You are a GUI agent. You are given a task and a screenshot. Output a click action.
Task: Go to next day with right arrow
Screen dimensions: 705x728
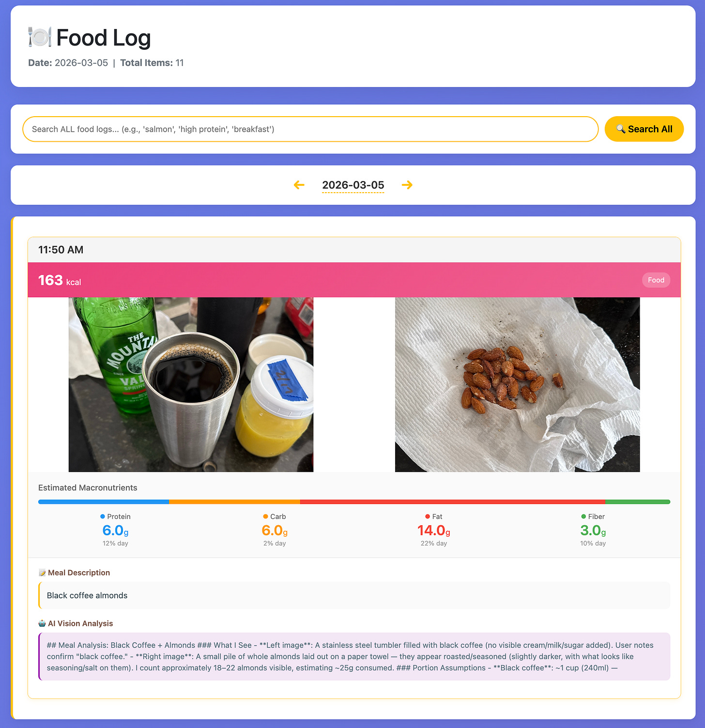click(x=407, y=185)
